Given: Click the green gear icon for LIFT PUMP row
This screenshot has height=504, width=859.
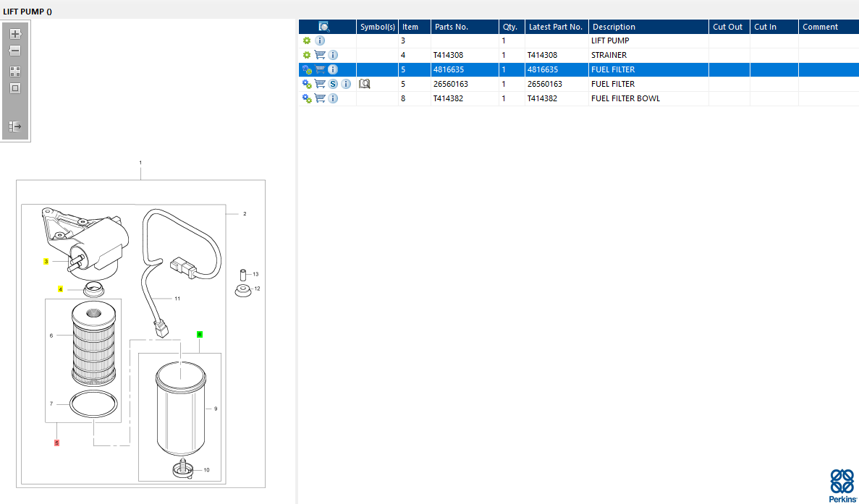Looking at the screenshot, I should click(307, 40).
